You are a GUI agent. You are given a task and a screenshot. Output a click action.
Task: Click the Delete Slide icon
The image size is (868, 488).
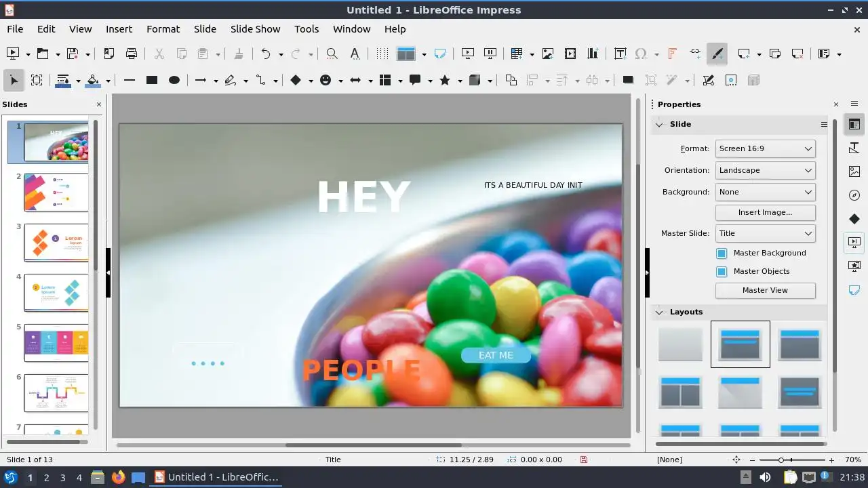(797, 54)
